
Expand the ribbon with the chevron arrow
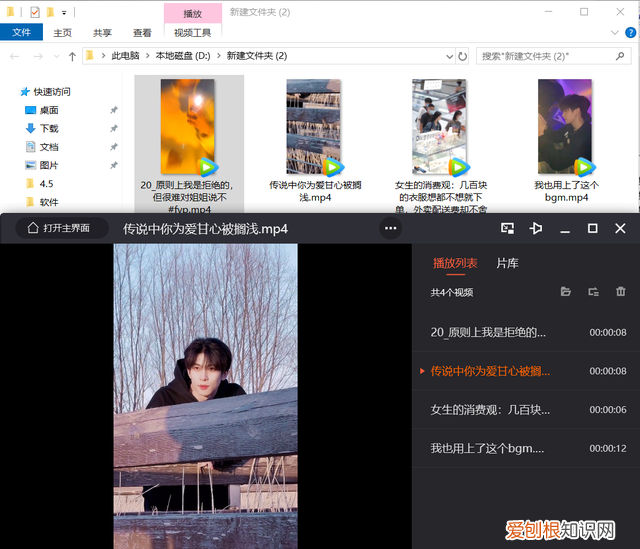[614, 33]
